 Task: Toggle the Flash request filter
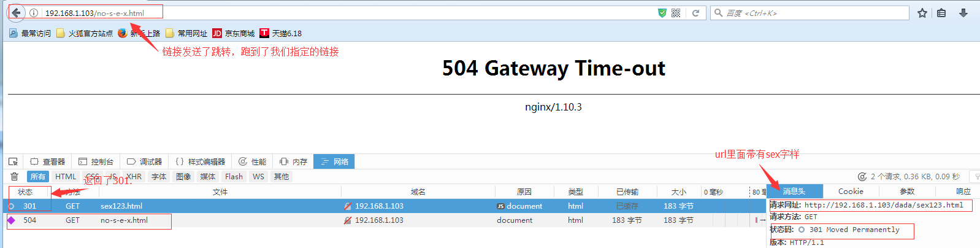tap(234, 177)
